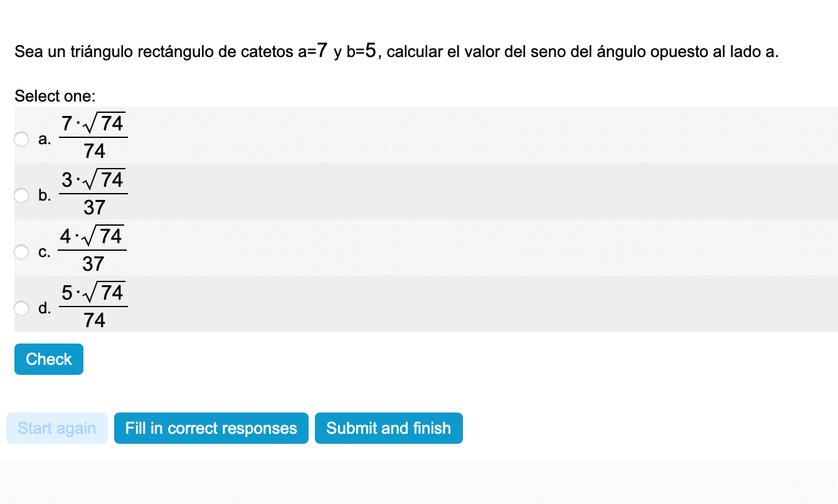
Task: Click the Start again button
Action: [x=57, y=428]
